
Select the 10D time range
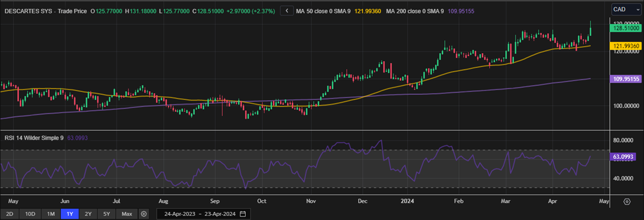click(x=30, y=214)
